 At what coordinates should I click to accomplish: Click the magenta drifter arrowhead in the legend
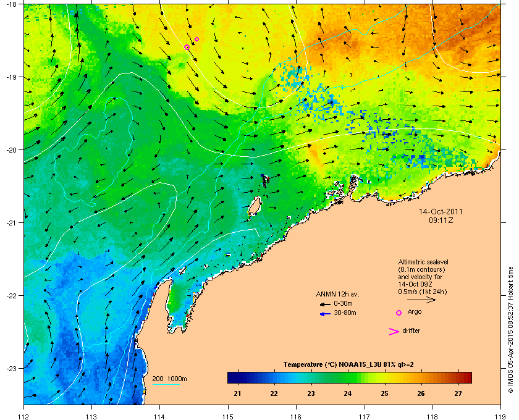click(x=394, y=332)
